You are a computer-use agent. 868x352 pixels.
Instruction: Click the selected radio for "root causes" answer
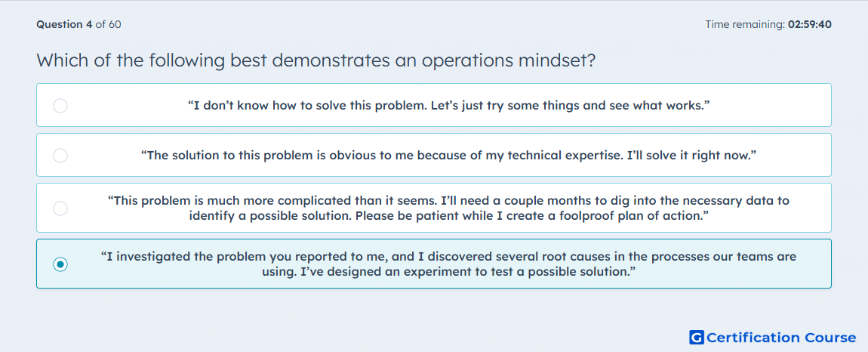[x=60, y=264]
